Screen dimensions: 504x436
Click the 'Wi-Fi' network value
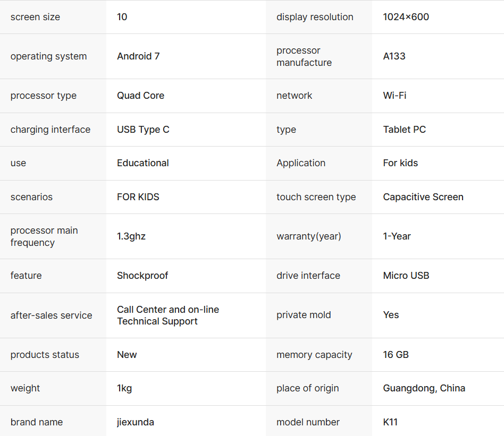[395, 96]
